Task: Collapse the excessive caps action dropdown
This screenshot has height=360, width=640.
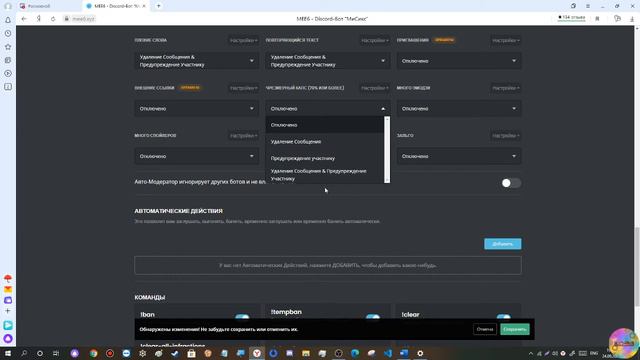Action: [x=328, y=109]
